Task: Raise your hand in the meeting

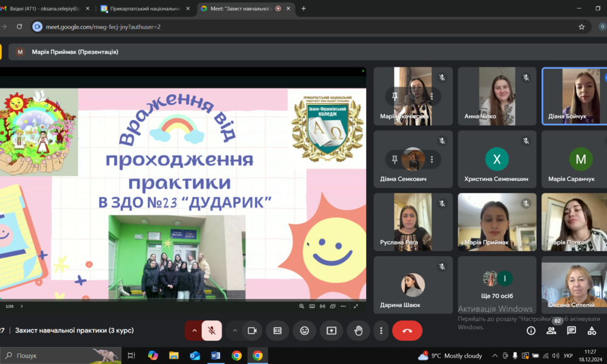Action: 358,331
